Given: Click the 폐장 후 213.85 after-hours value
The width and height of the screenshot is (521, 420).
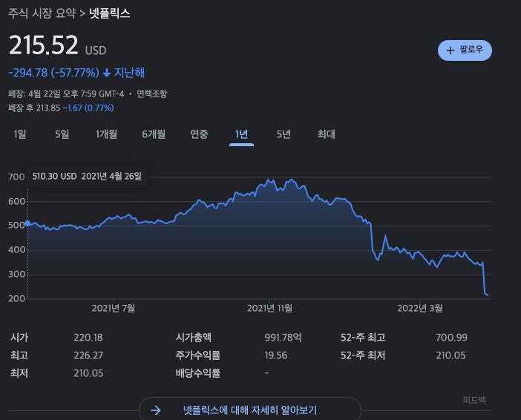Looking at the screenshot, I should [34, 108].
